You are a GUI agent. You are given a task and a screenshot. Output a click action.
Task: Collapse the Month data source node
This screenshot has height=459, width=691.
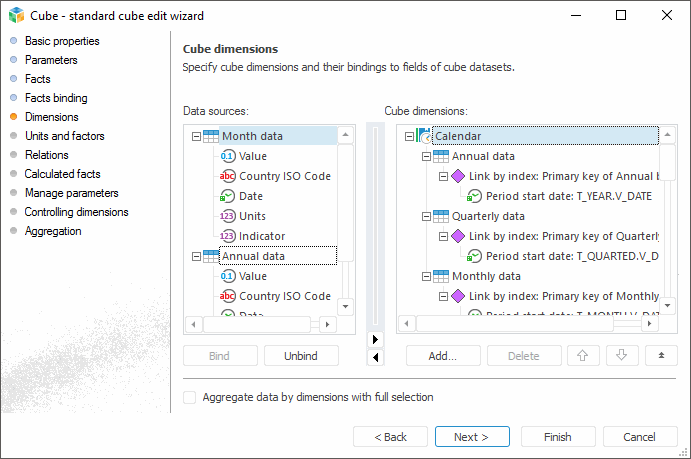pos(196,136)
